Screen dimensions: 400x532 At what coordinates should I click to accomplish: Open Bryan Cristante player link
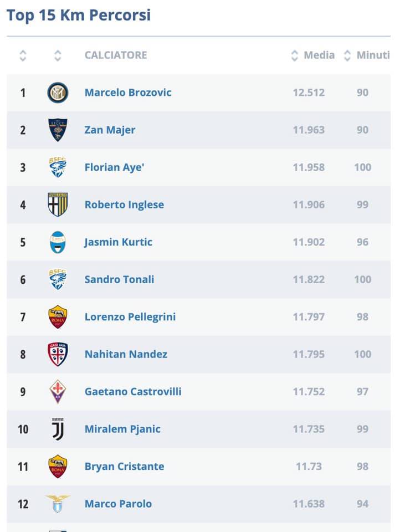point(124,467)
